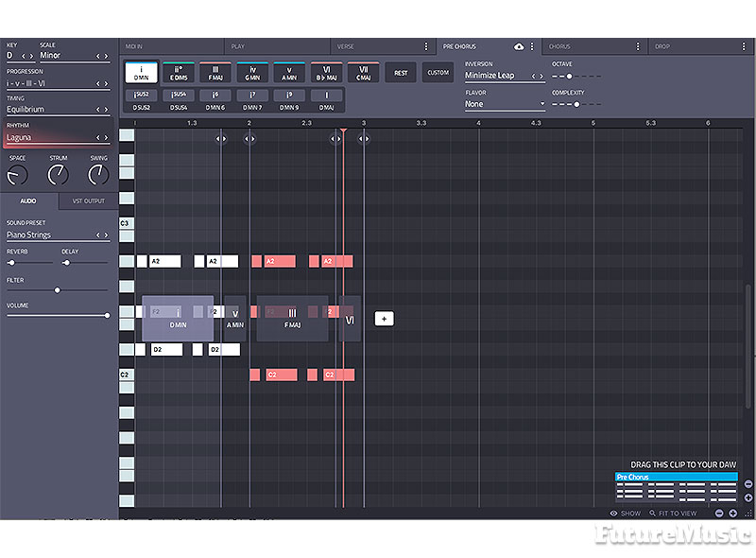
Task: Select the i DMIN chord block in the piano roll
Action: (178, 319)
